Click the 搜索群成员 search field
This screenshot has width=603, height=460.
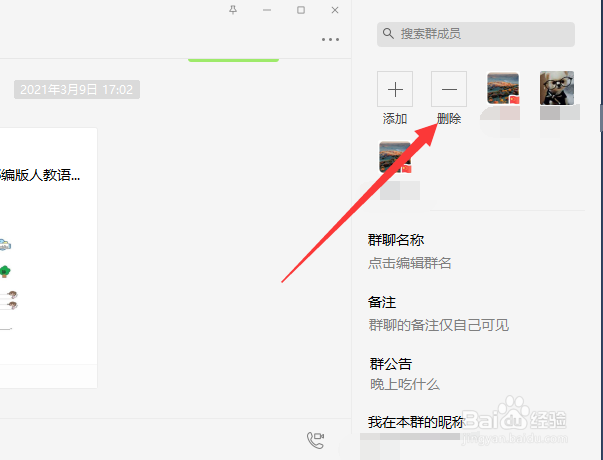476,34
